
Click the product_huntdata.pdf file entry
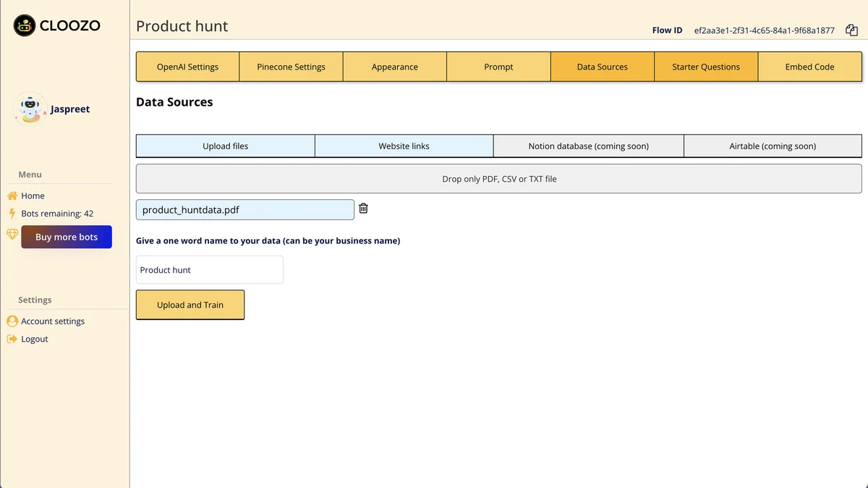[245, 210]
